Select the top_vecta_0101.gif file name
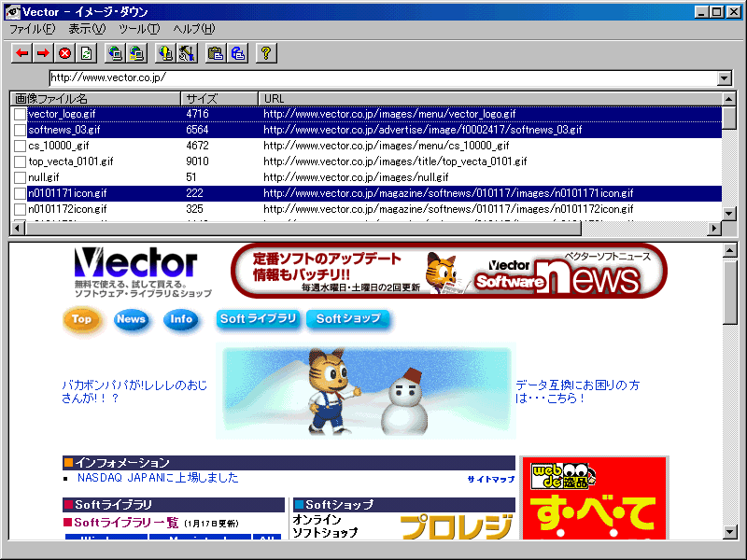 pyautogui.click(x=71, y=161)
